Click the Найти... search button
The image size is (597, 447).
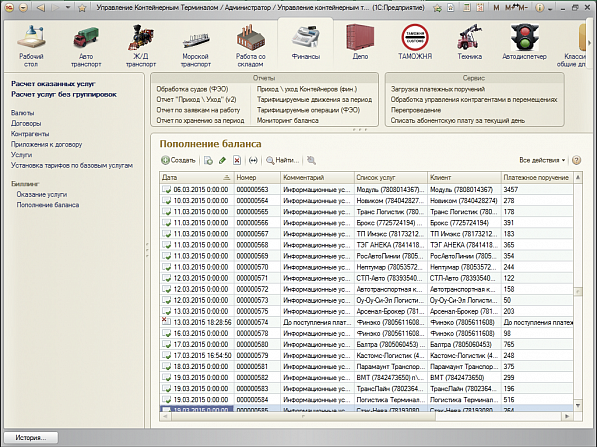click(x=283, y=160)
